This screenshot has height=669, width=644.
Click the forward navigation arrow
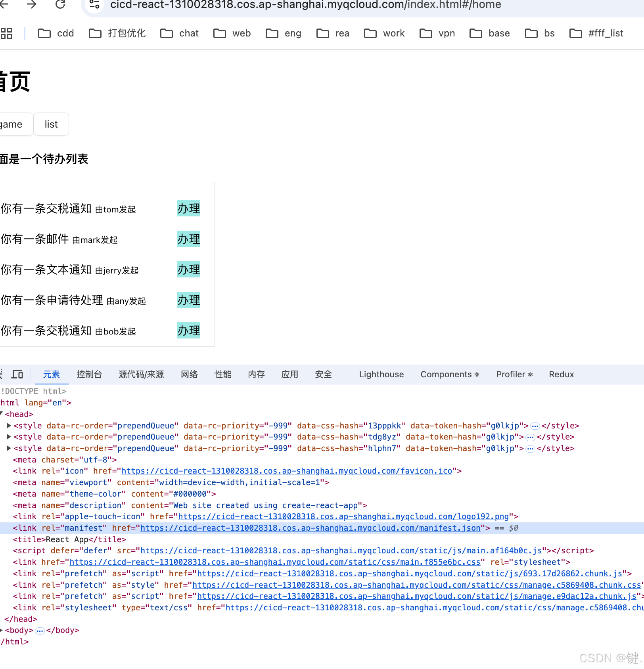click(32, 5)
